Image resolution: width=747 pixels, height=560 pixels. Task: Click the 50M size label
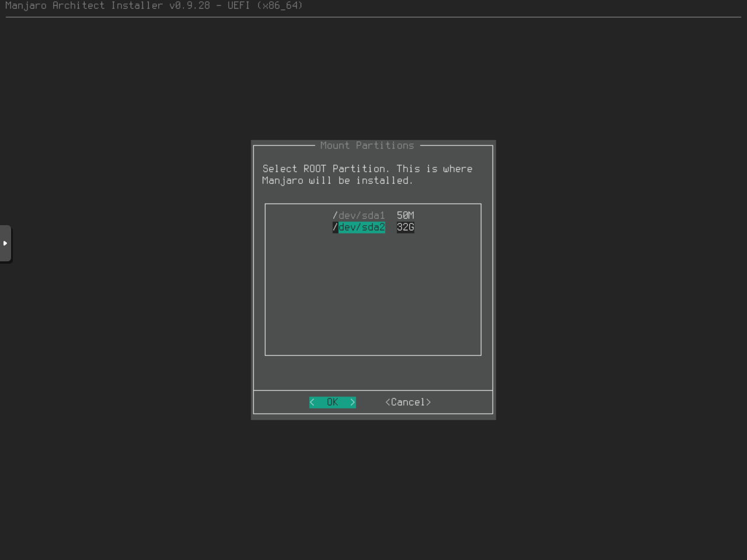click(x=405, y=215)
